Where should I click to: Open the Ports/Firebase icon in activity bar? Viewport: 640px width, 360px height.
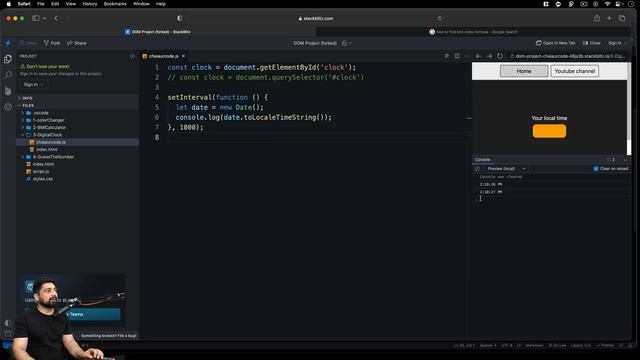click(8, 91)
